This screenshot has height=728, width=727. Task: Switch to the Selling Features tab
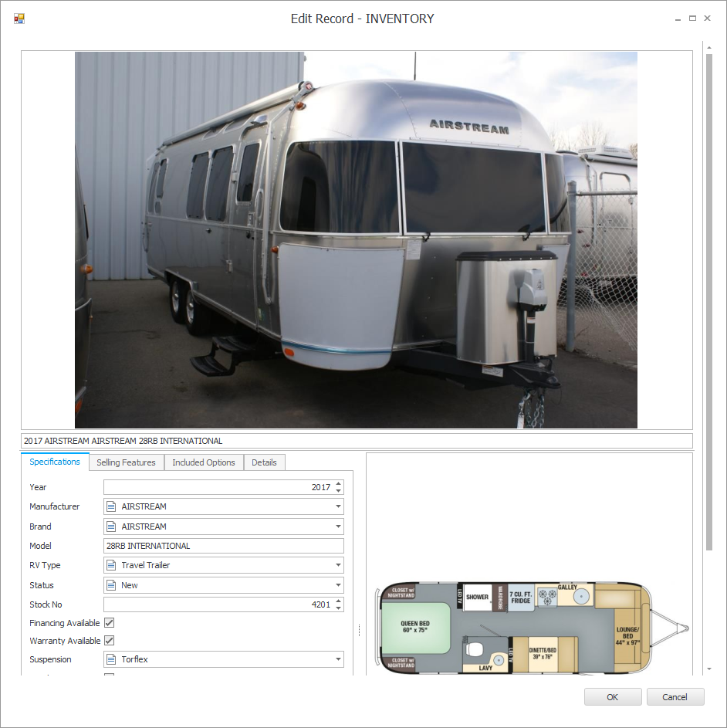(x=127, y=462)
